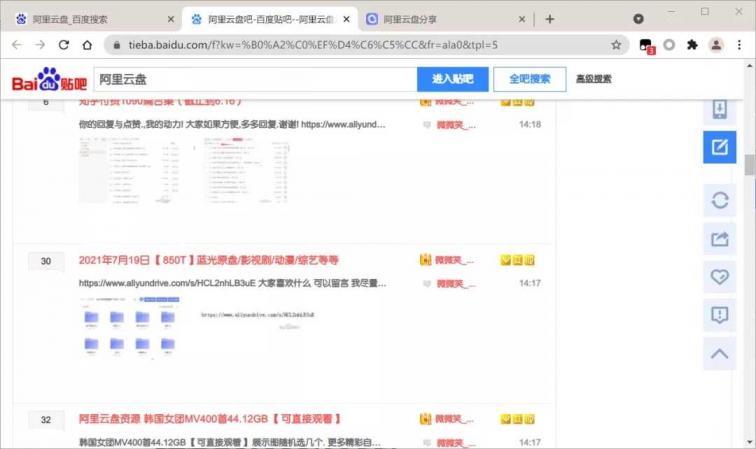The image size is (756, 449).
Task: Click member badge icons on 韩国女团MV post row
Action: point(517,419)
